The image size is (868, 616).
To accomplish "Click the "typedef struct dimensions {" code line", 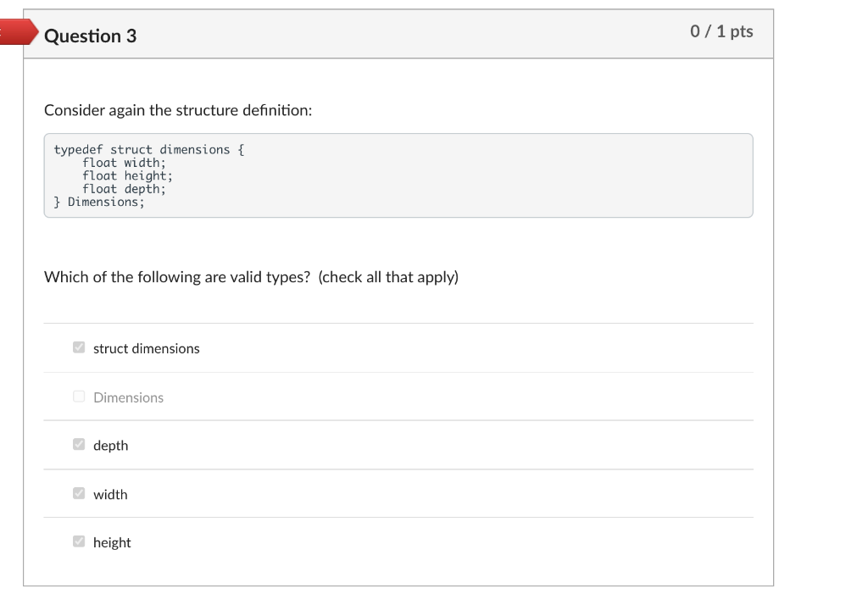I will [x=149, y=150].
